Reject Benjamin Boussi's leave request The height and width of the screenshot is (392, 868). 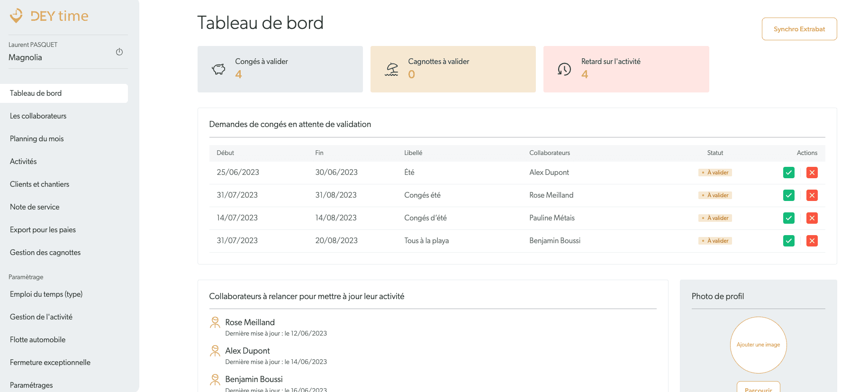(812, 241)
